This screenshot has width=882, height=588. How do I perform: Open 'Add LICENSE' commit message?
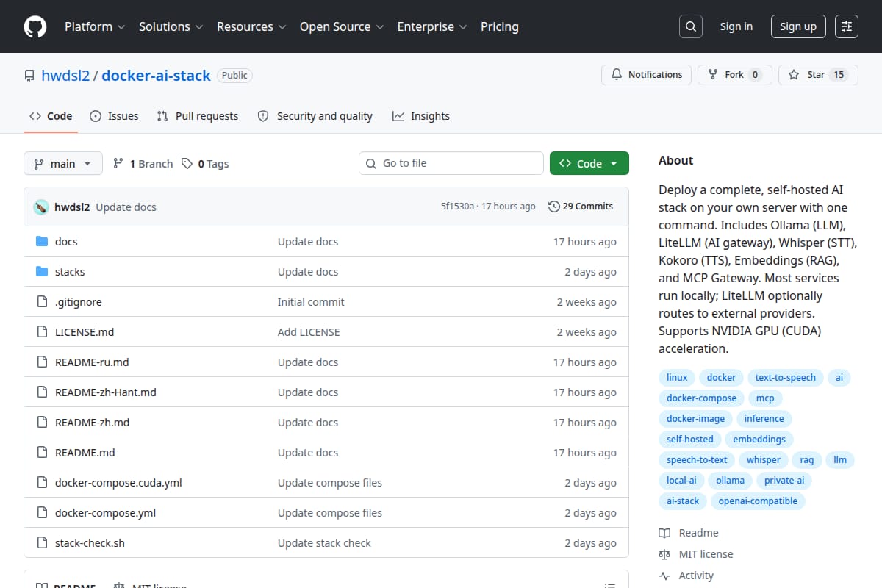pyautogui.click(x=309, y=332)
